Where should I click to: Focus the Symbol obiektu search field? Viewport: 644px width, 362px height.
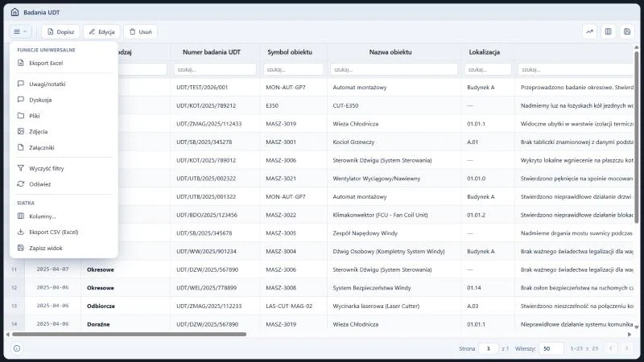click(293, 69)
